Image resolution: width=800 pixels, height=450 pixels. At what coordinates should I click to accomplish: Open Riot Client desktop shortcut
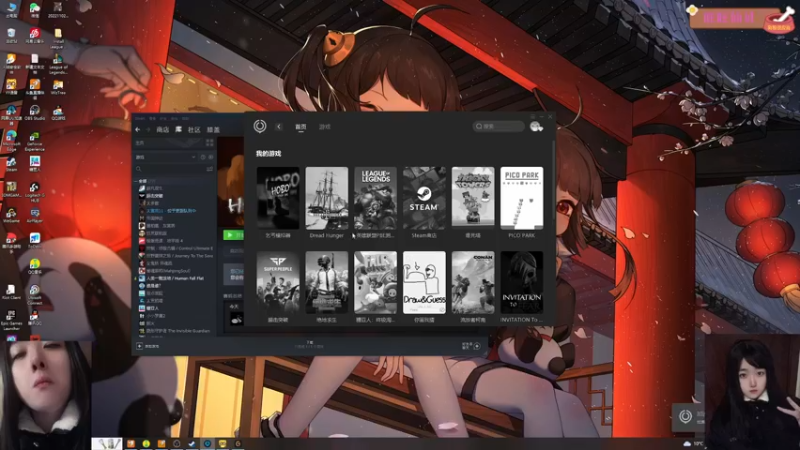(11, 291)
